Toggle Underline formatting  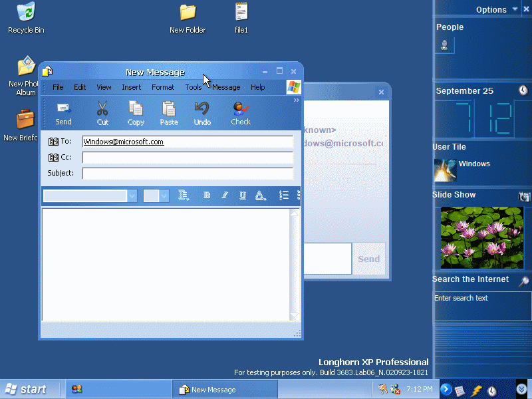pos(243,195)
